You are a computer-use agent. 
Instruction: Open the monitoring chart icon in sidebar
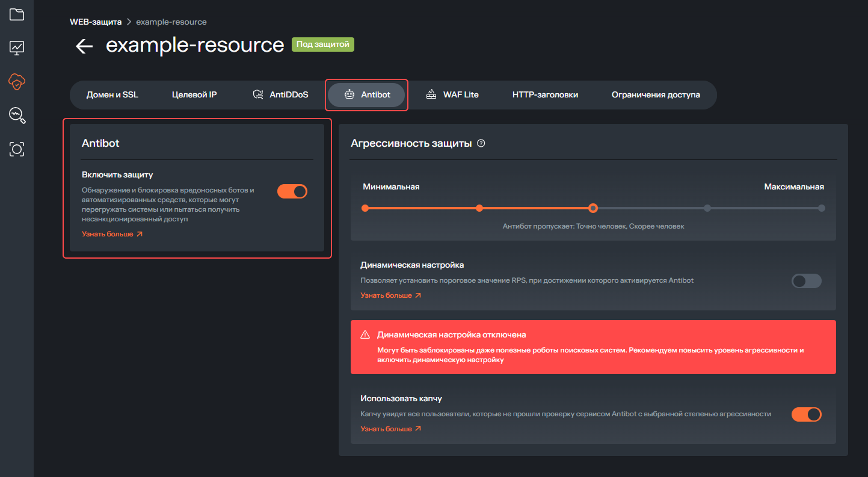tap(17, 48)
